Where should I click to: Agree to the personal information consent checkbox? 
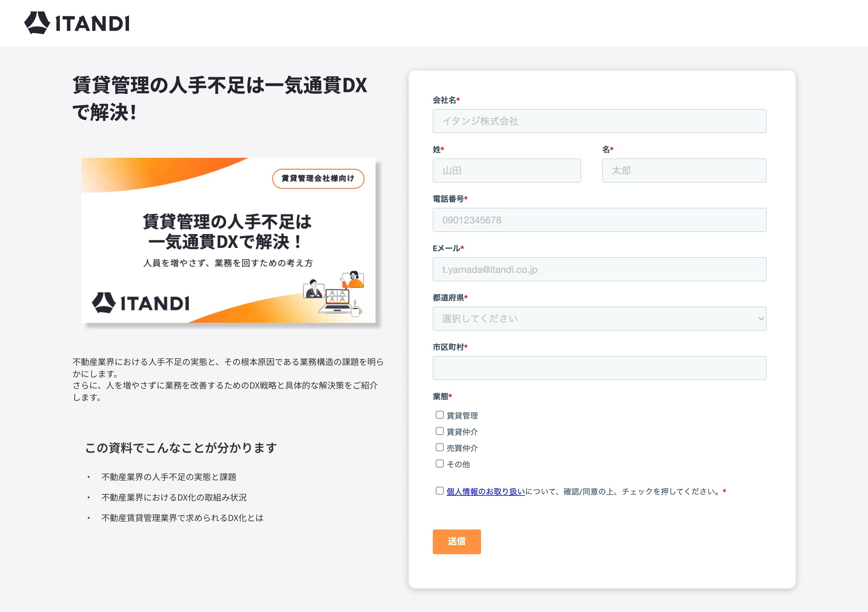tap(439, 491)
